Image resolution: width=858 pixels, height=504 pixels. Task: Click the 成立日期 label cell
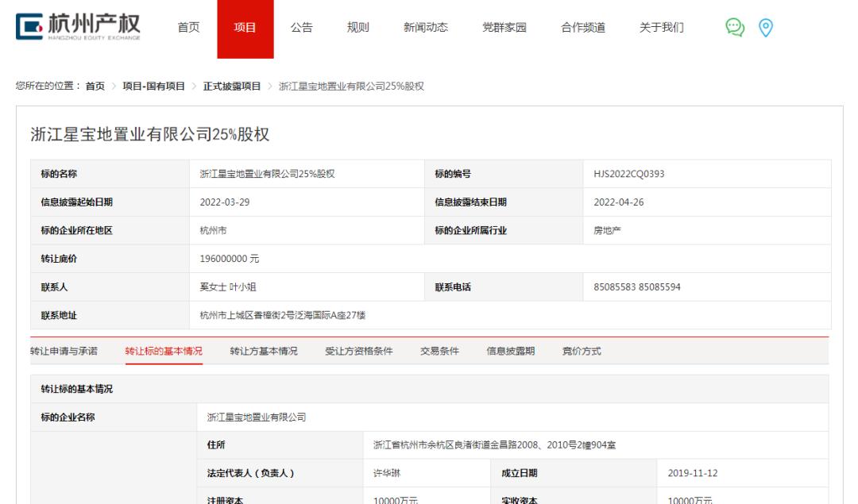tap(574, 473)
